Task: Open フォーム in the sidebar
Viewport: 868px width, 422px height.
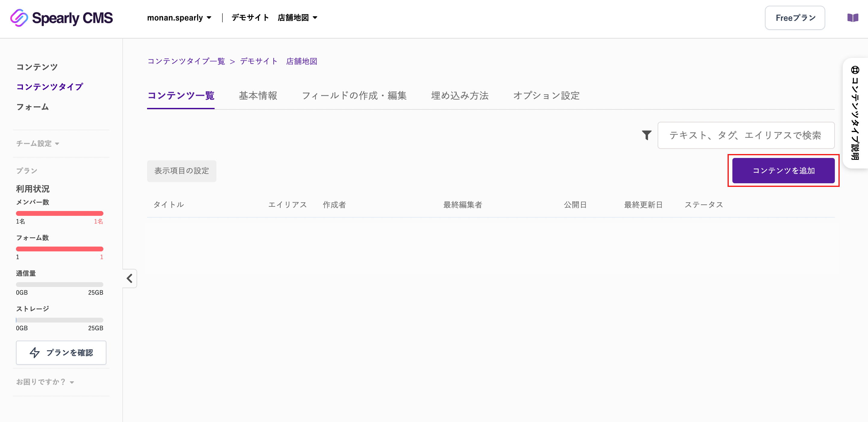Action: pyautogui.click(x=33, y=107)
